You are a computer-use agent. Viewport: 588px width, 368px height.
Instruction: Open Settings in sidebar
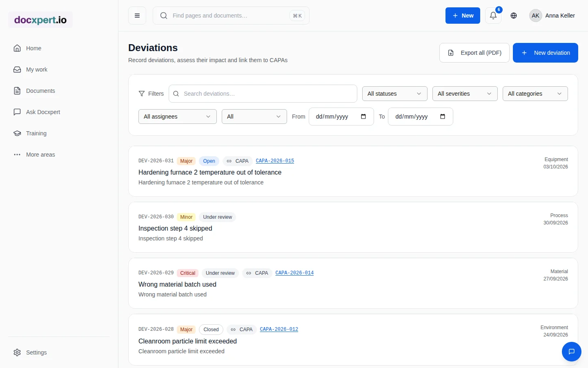(x=59, y=352)
